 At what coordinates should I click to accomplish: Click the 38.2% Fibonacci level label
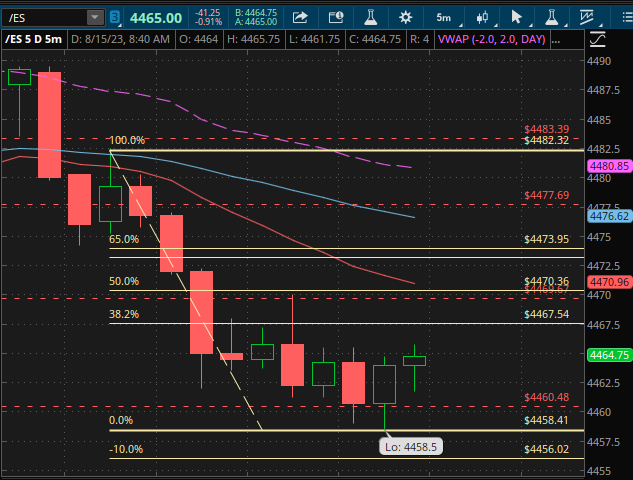point(124,314)
